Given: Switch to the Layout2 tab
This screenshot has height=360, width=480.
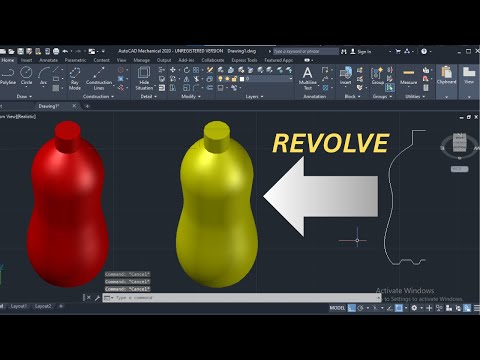Looking at the screenshot, I should click(43, 306).
